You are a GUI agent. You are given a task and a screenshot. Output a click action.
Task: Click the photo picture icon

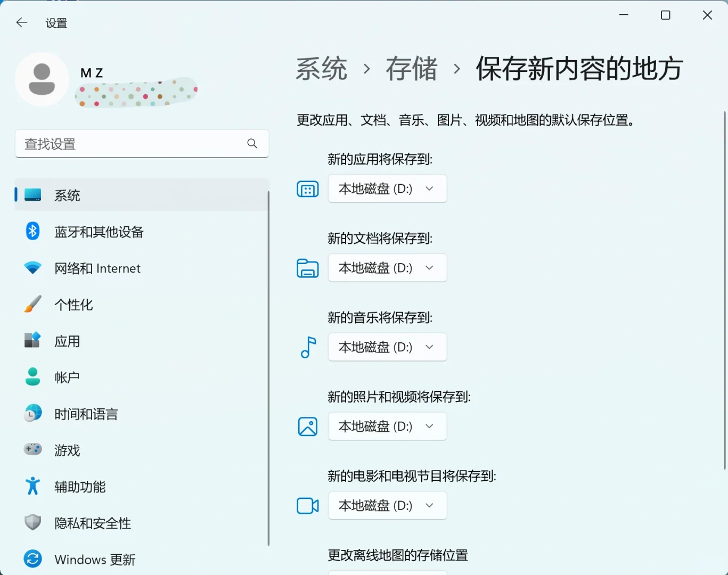308,426
